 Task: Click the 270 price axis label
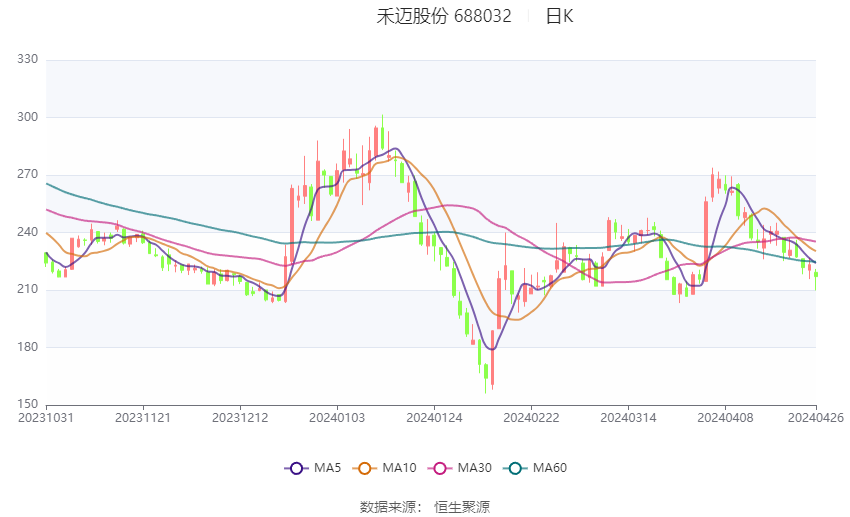click(x=28, y=175)
